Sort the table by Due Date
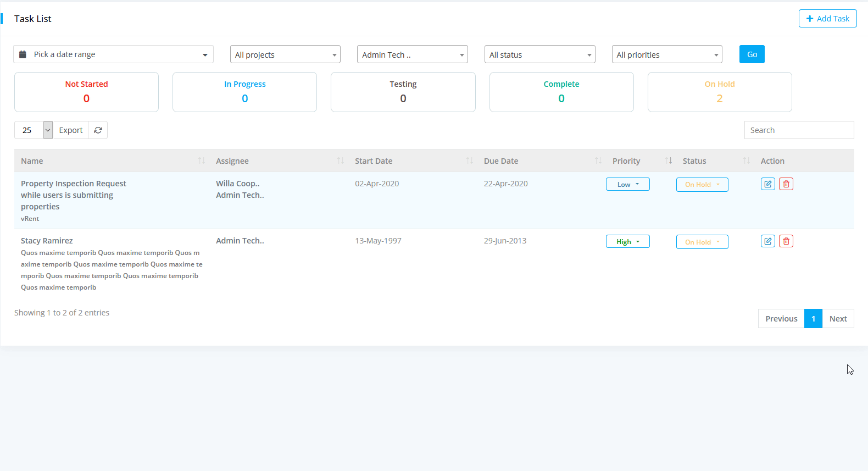 click(x=598, y=160)
